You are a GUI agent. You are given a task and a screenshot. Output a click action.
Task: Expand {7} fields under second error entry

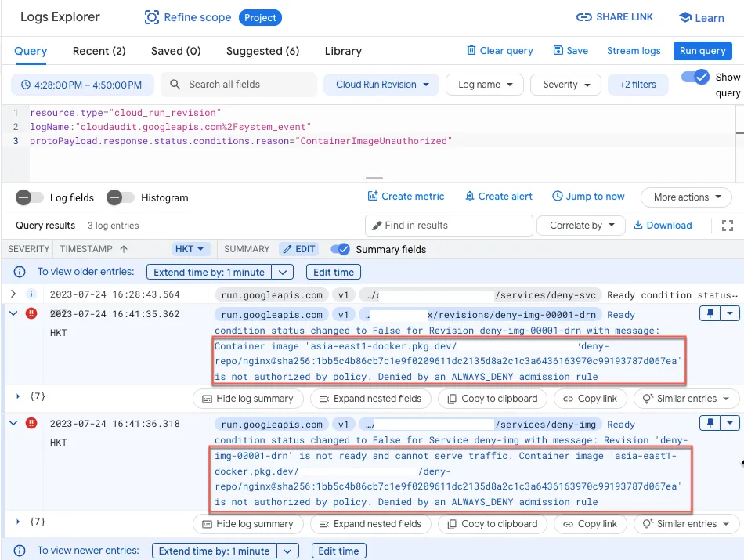17,522
